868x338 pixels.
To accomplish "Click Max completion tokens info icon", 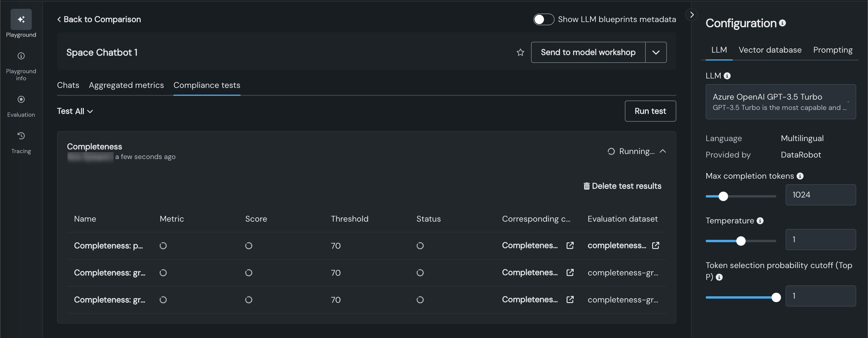I will 800,176.
